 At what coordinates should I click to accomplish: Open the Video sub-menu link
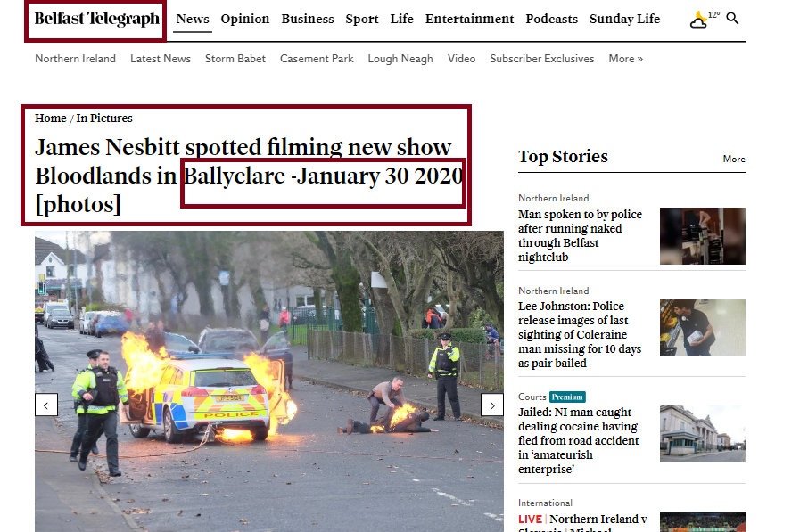461,59
